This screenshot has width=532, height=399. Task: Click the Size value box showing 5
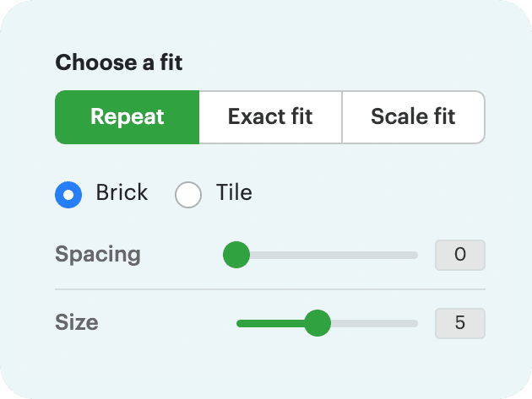[x=460, y=322]
